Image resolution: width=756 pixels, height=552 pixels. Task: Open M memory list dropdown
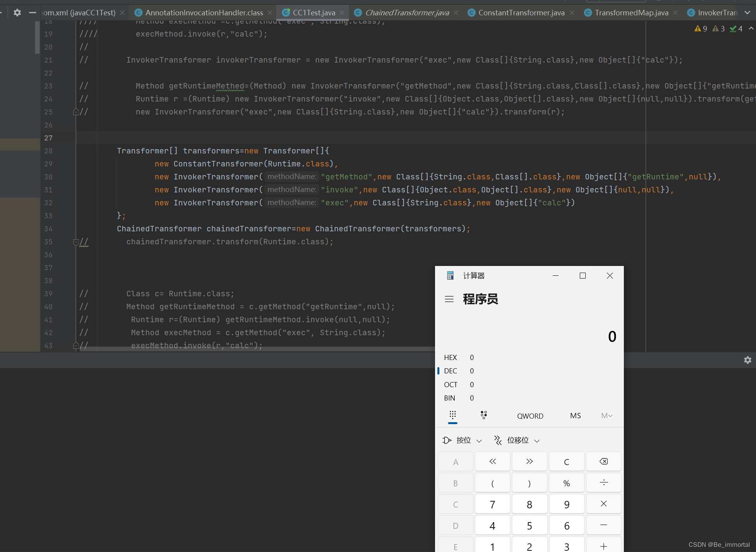[x=607, y=416]
